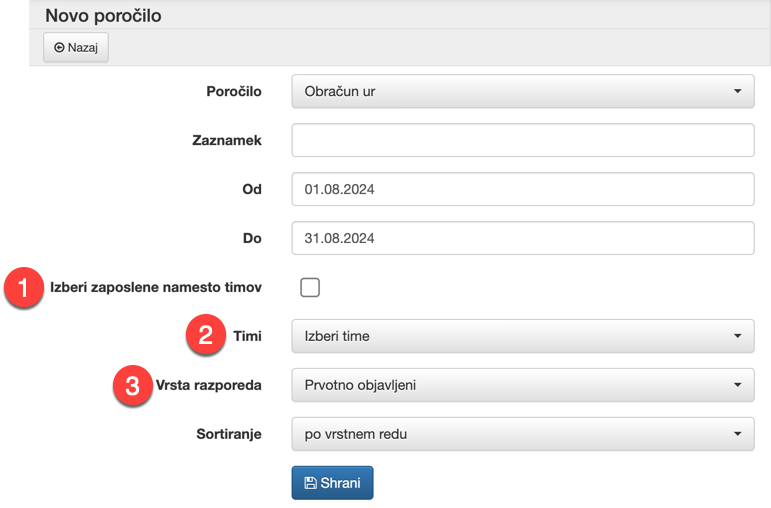The width and height of the screenshot is (771, 508).
Task: Click the Od date field showing 01.08.2024
Action: pos(522,189)
